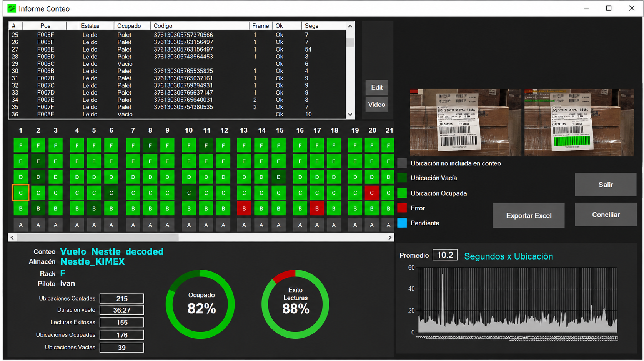Open the left pallet label photo

pyautogui.click(x=465, y=122)
